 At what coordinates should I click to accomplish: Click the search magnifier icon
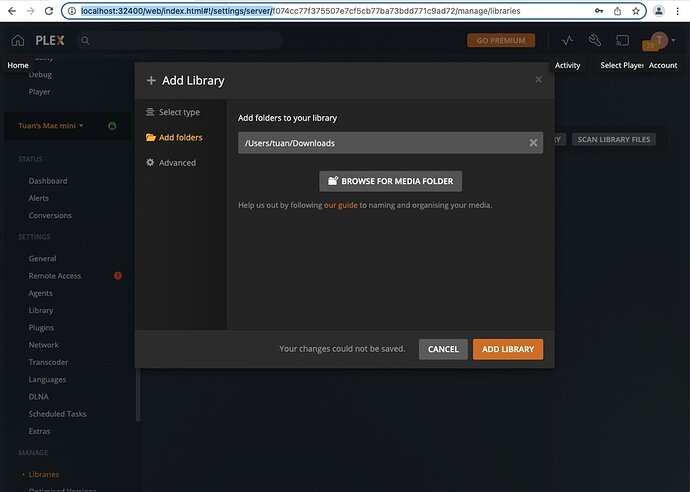[x=85, y=40]
